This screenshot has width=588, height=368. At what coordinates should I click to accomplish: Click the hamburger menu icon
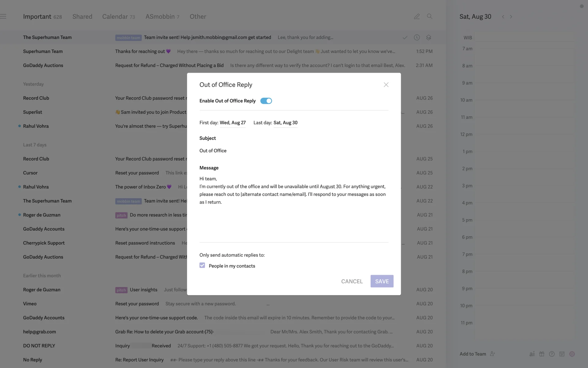coord(3,17)
